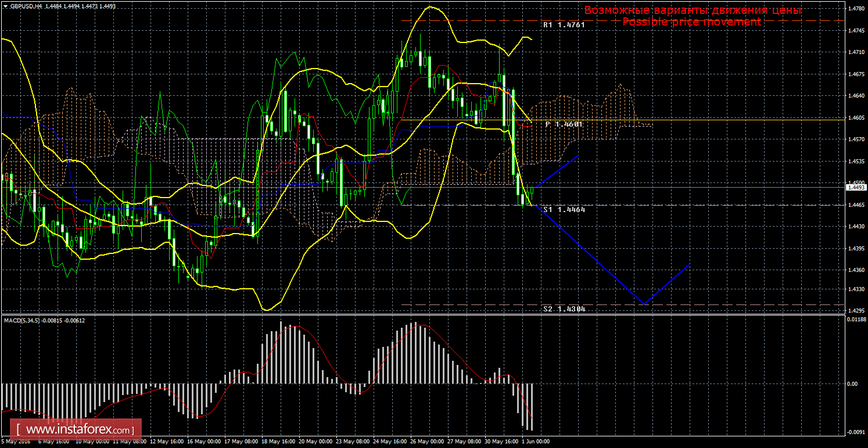The width and height of the screenshot is (868, 448).
Task: Select the R1 1.4761 resistance label
Action: pos(564,25)
